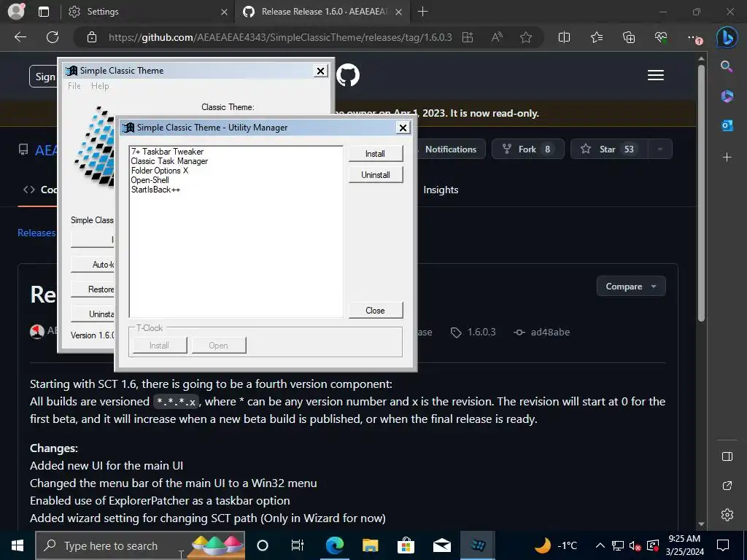
Task: Click the Notifications button on GitHub
Action: coord(450,149)
